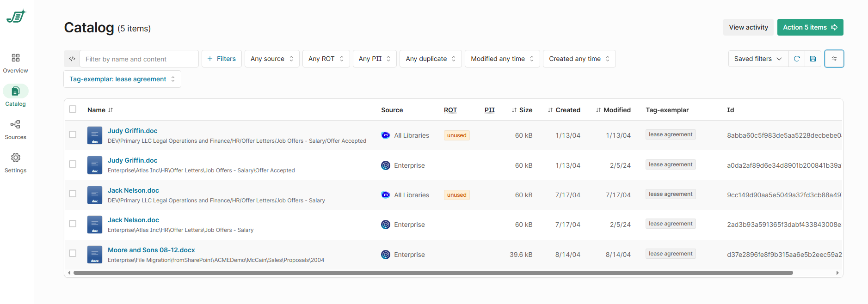Viewport: 868px width, 304px height.
Task: Check All Libraries Jack Nelson.doc row checkbox
Action: tap(73, 194)
